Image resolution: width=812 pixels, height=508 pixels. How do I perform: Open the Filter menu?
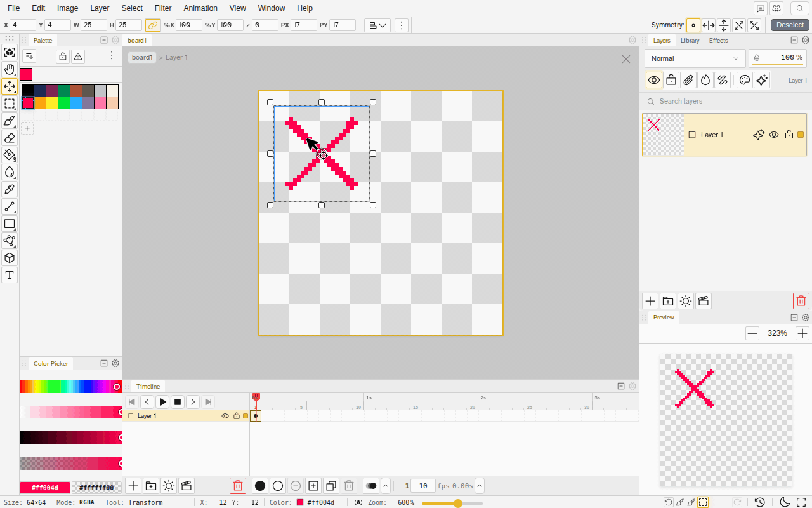163,8
